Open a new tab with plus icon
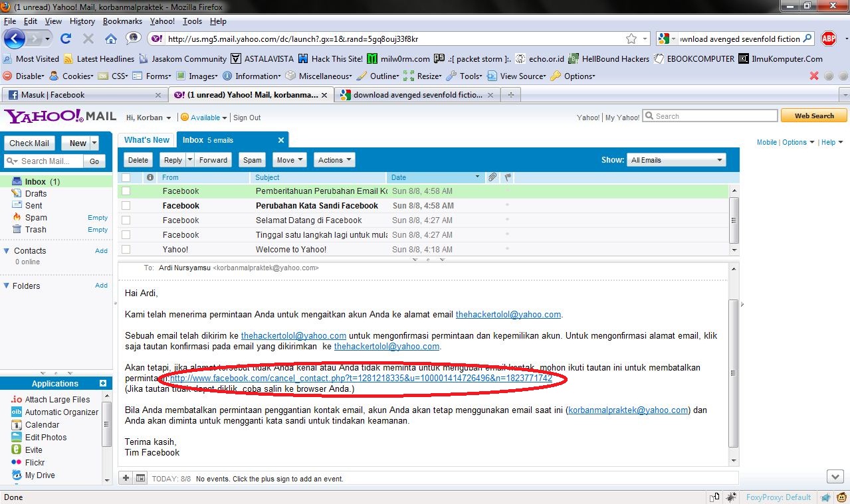 coord(510,95)
